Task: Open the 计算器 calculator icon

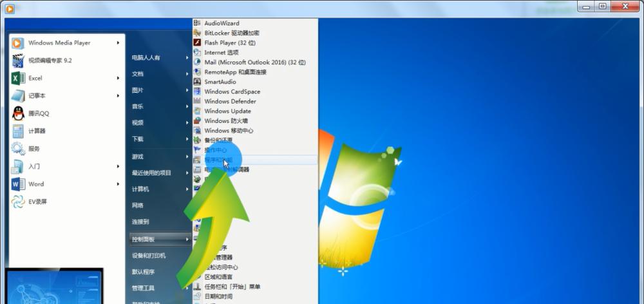Action: pyautogui.click(x=18, y=131)
